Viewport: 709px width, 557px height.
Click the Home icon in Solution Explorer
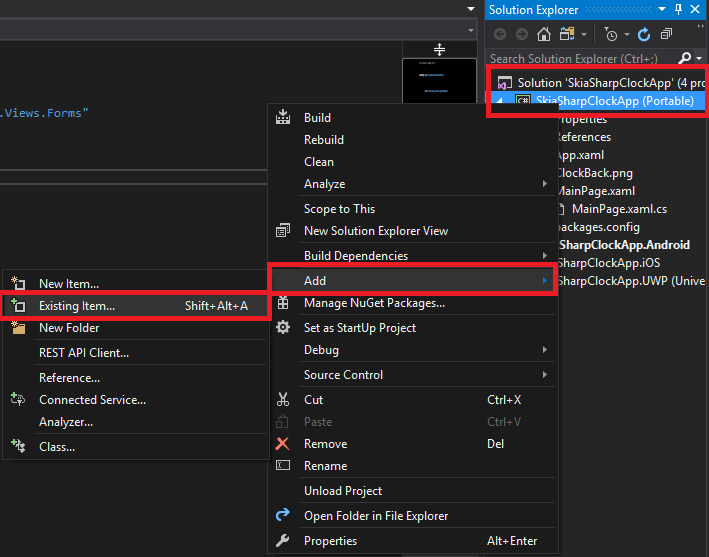543,34
